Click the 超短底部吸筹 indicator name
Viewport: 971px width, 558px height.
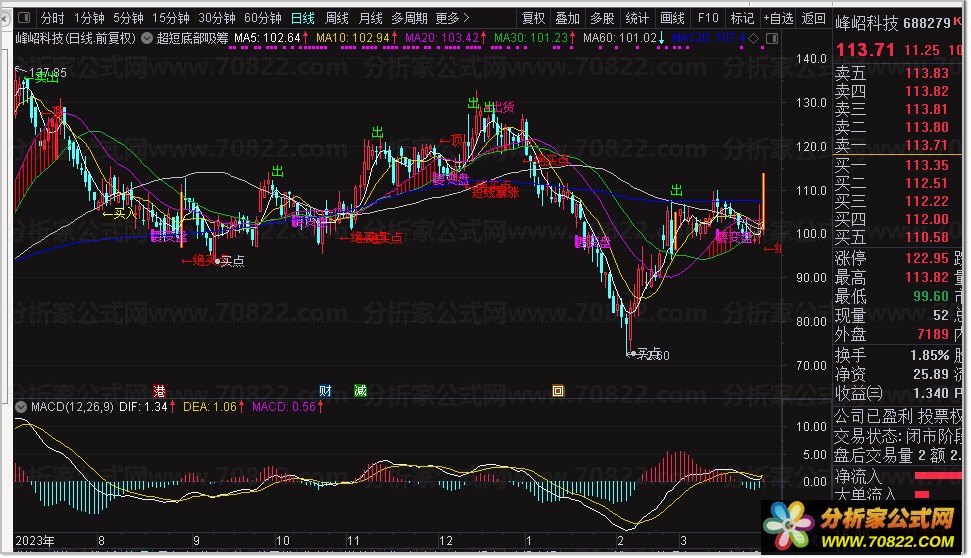click(193, 38)
